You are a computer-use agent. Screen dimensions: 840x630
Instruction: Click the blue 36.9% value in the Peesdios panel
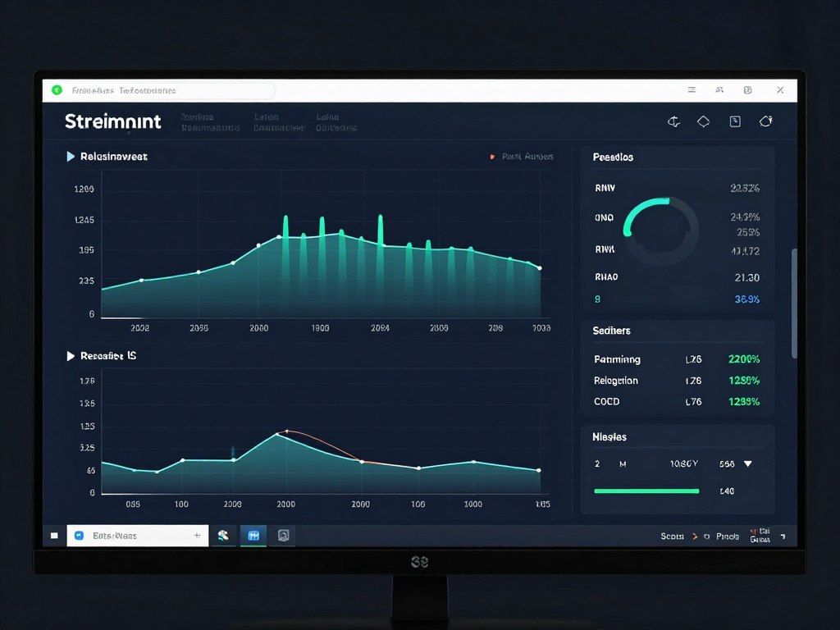tap(746, 299)
